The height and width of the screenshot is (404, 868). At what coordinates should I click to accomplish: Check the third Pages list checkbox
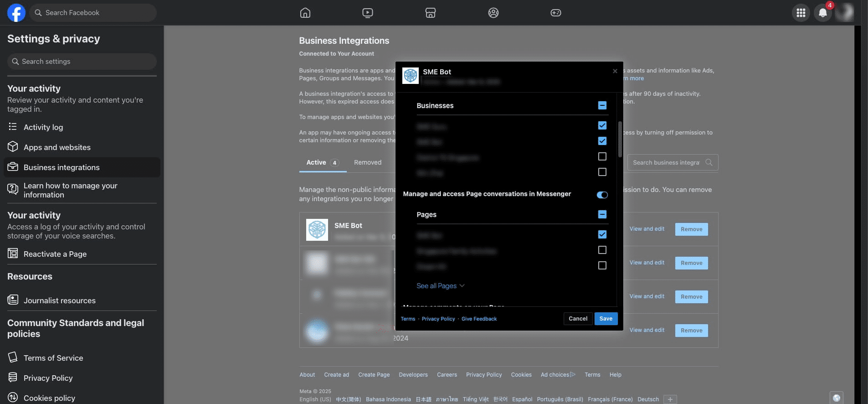pyautogui.click(x=602, y=265)
